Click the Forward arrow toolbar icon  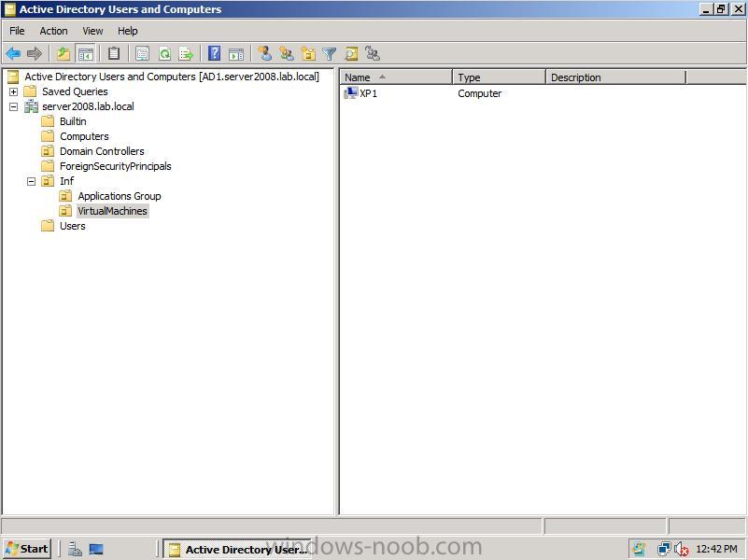pos(35,53)
